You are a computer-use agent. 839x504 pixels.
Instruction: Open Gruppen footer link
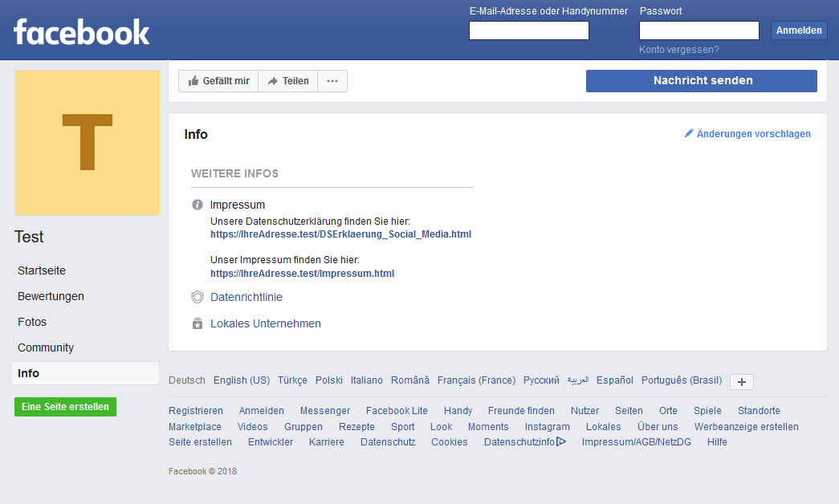click(303, 427)
